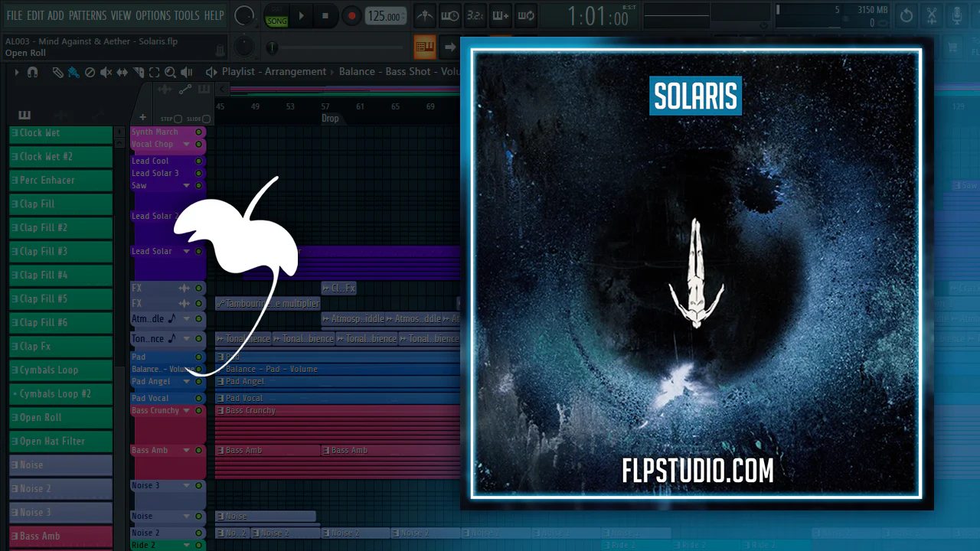
Task: Open the PATTERNS menu
Action: [87, 15]
